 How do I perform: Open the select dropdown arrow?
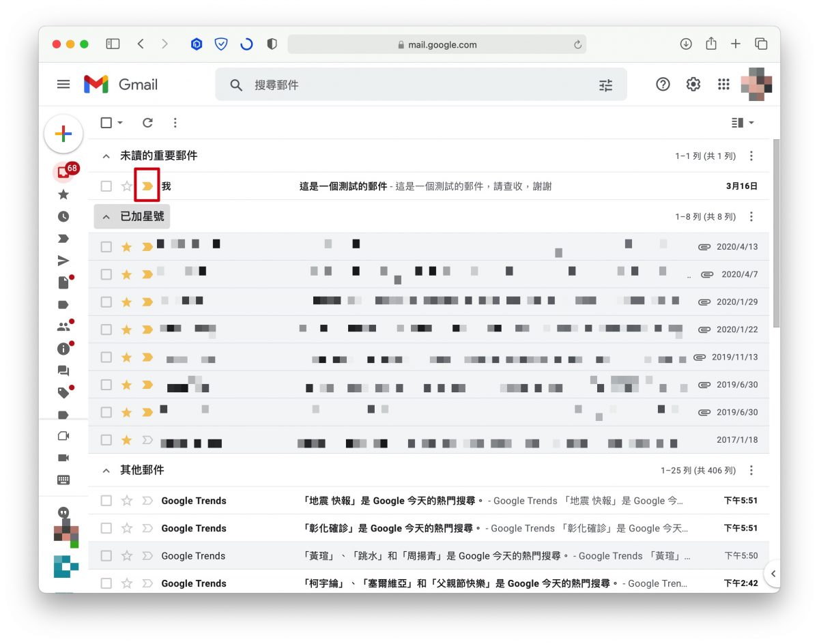(120, 123)
